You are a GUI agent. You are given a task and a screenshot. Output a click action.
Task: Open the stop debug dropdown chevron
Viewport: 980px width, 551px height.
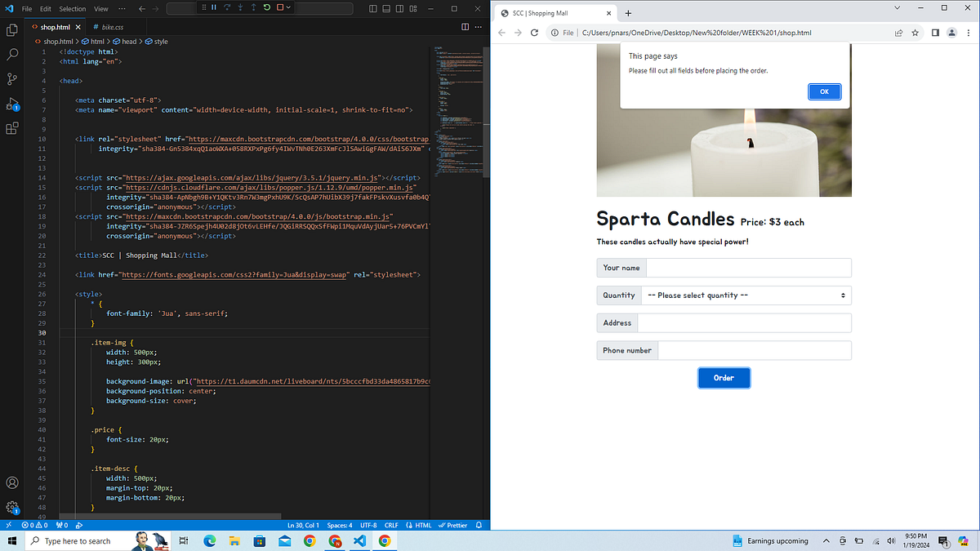(x=288, y=7)
